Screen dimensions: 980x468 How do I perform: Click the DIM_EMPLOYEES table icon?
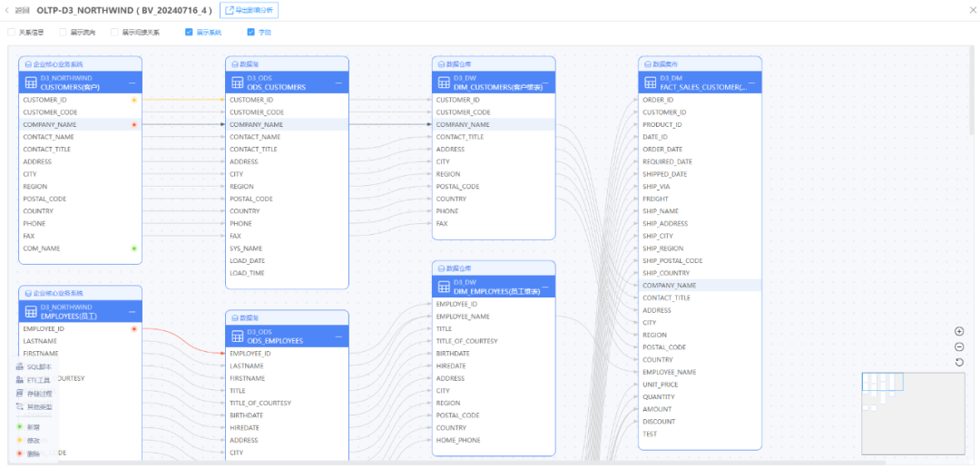point(444,288)
